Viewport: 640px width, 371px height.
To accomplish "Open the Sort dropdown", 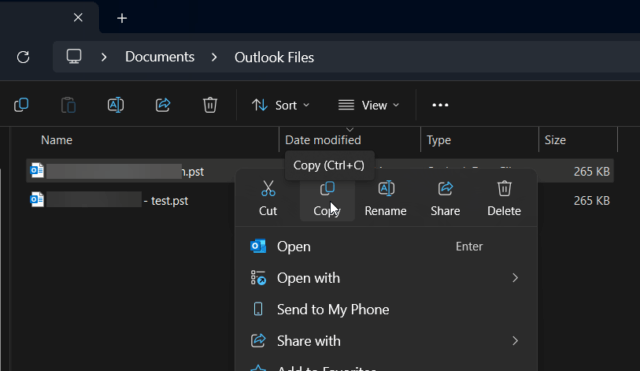I will pyautogui.click(x=280, y=105).
